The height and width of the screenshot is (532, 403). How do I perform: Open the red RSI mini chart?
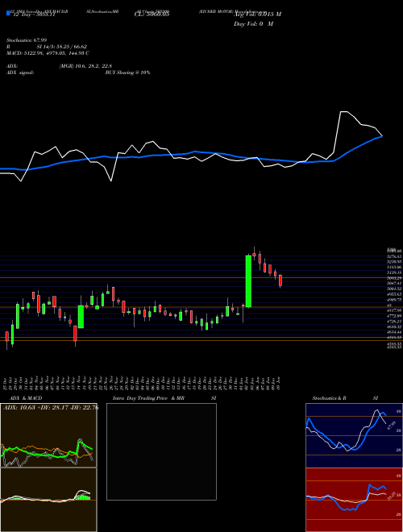pyautogui.click(x=354, y=500)
